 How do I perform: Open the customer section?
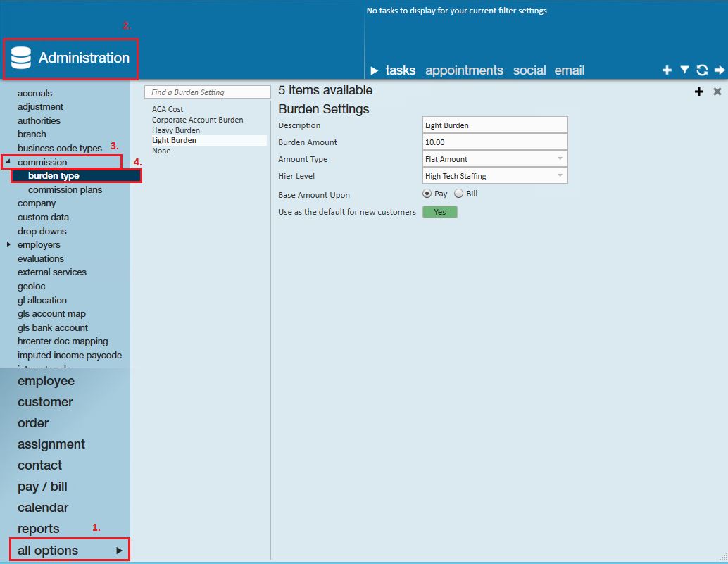(x=45, y=402)
